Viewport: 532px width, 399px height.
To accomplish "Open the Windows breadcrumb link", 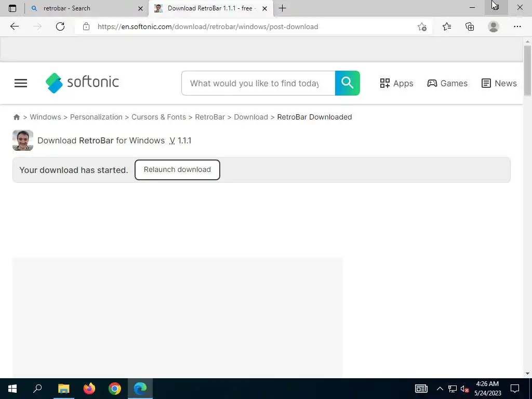I will [x=46, y=117].
